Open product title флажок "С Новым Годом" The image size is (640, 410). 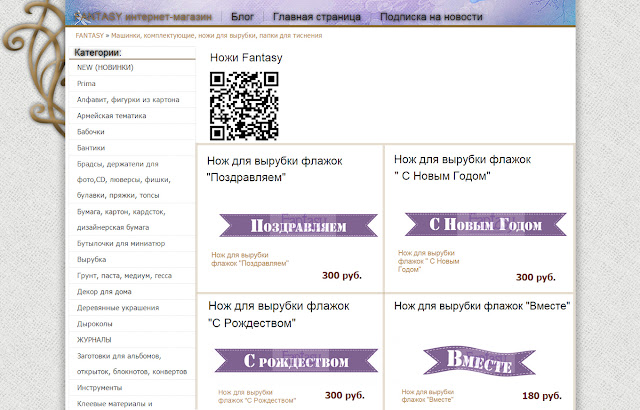pyautogui.click(x=462, y=168)
